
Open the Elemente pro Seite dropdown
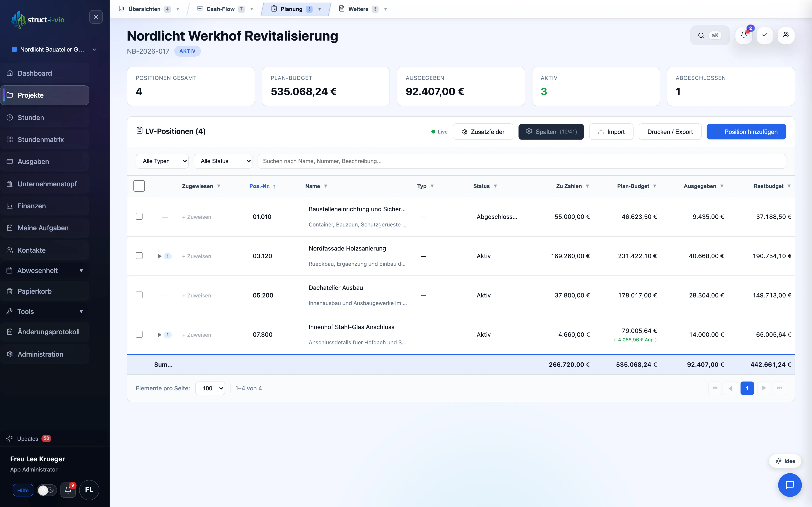point(210,388)
